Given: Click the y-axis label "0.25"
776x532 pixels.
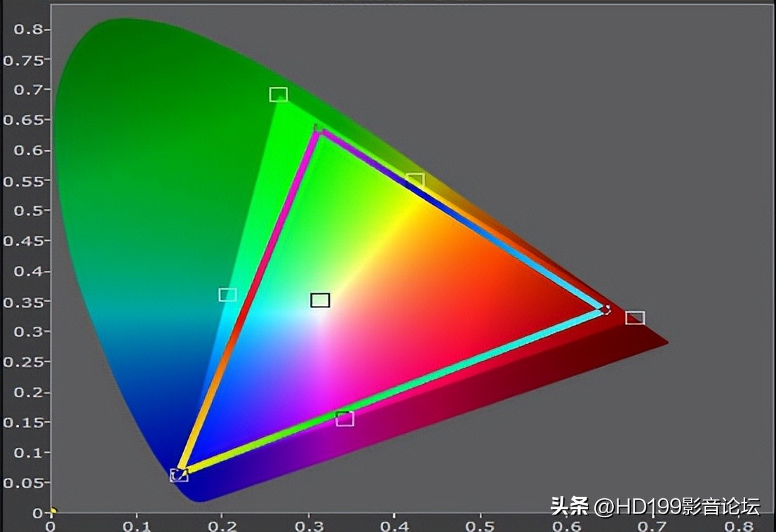Looking at the screenshot, I should (x=24, y=361).
